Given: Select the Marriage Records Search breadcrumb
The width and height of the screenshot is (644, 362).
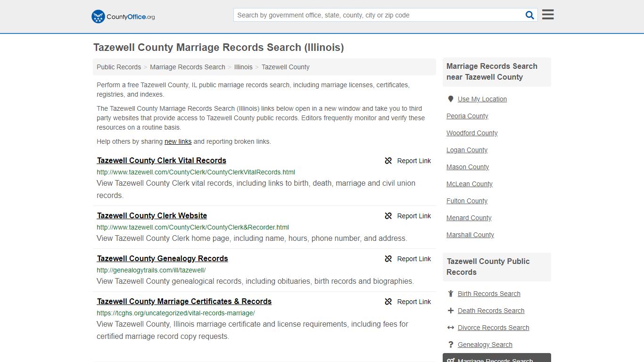Looking at the screenshot, I should point(187,67).
